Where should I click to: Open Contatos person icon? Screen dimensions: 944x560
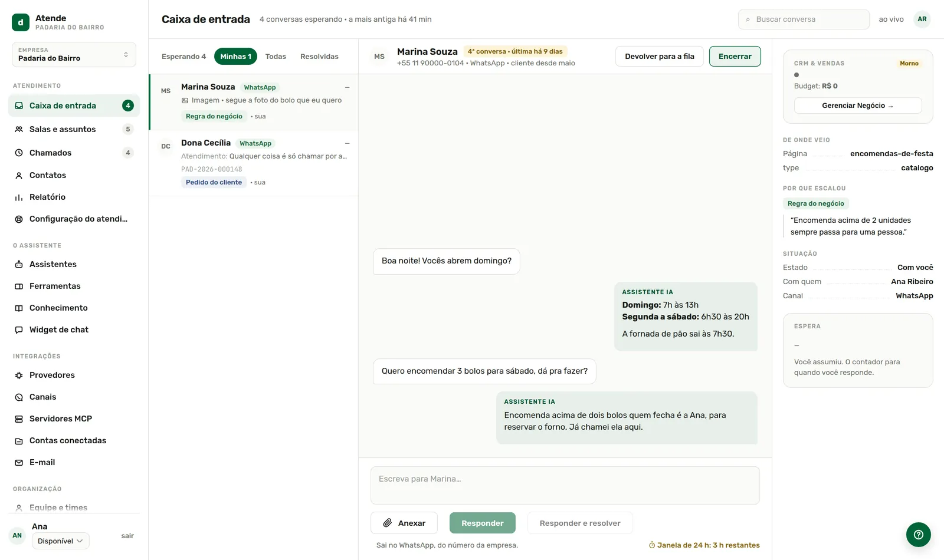coord(19,175)
